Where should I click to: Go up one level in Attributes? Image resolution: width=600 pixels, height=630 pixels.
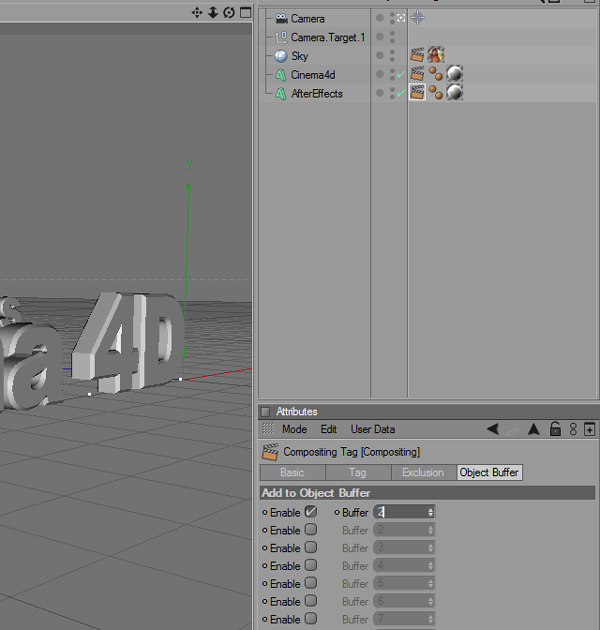pyautogui.click(x=534, y=429)
